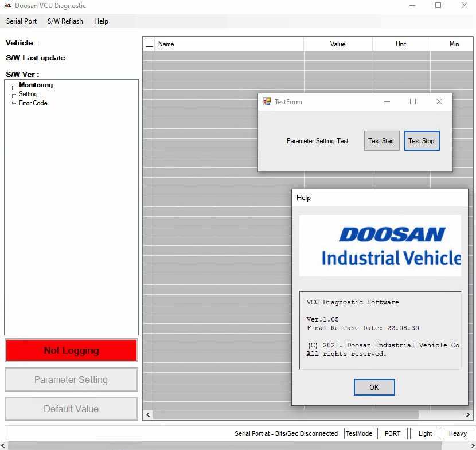Select the Setting tree item

(28, 94)
